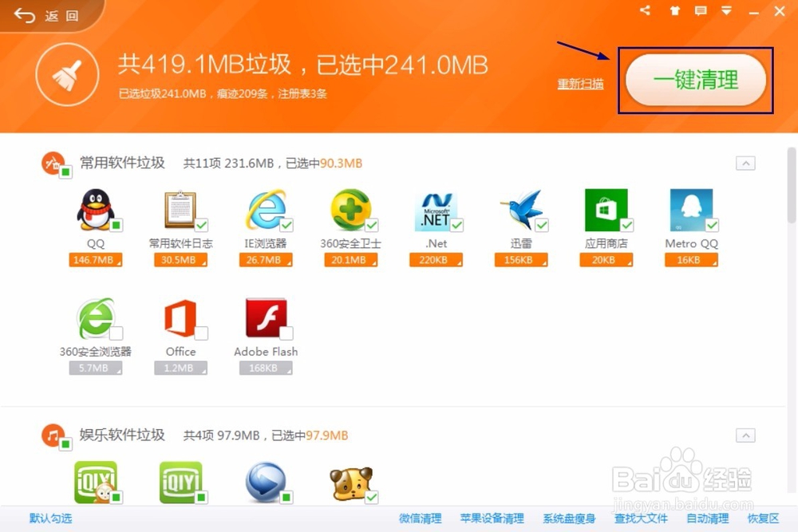This screenshot has width=798, height=532.
Task: Click the IE浏览器 cleanup icon
Action: (267, 210)
